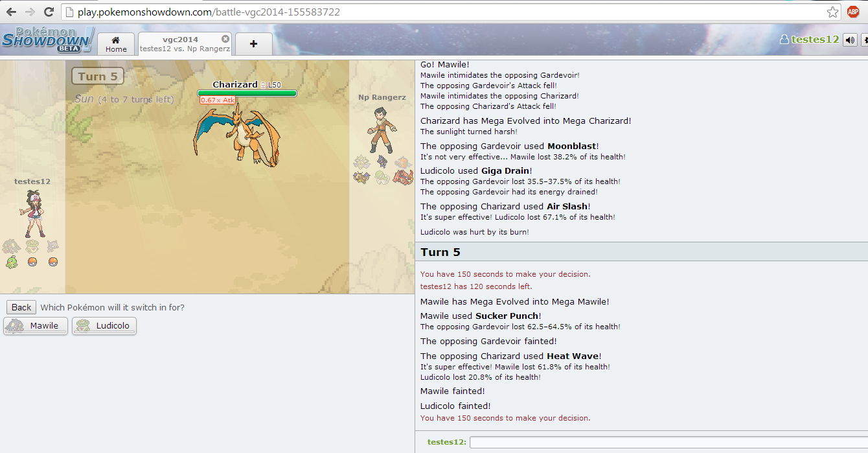The height and width of the screenshot is (453, 868).
Task: Click the Charizard icon in Np Rangerz's team
Action: tap(402, 177)
